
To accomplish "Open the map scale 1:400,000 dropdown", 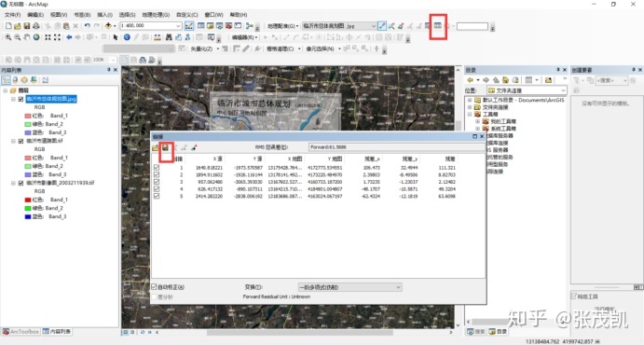I will pos(178,26).
